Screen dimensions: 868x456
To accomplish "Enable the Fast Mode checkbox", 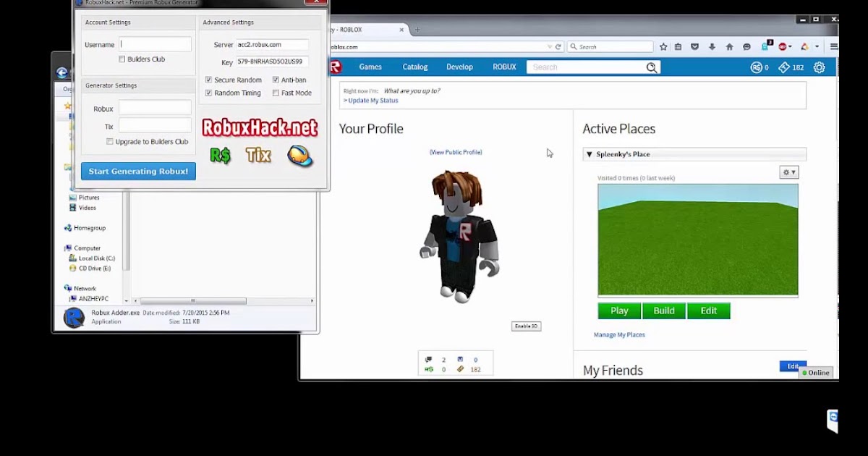I will 276,93.
